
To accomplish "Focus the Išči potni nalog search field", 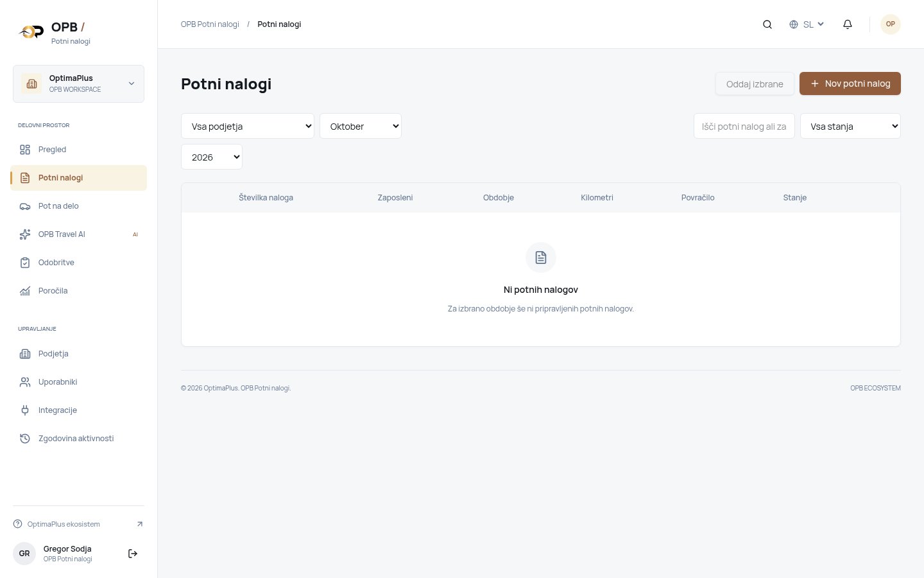I will coord(744,126).
